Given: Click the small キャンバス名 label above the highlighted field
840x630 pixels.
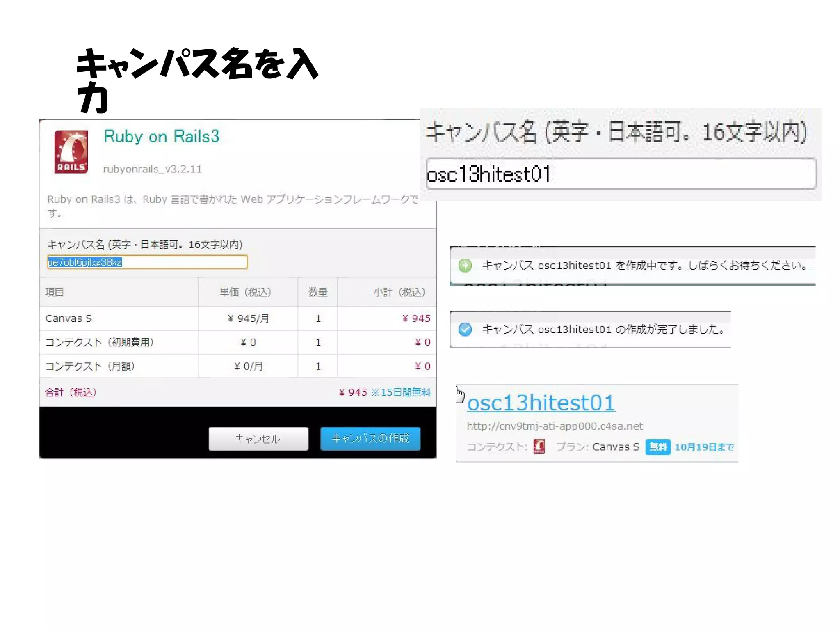Looking at the screenshot, I should pyautogui.click(x=145, y=245).
